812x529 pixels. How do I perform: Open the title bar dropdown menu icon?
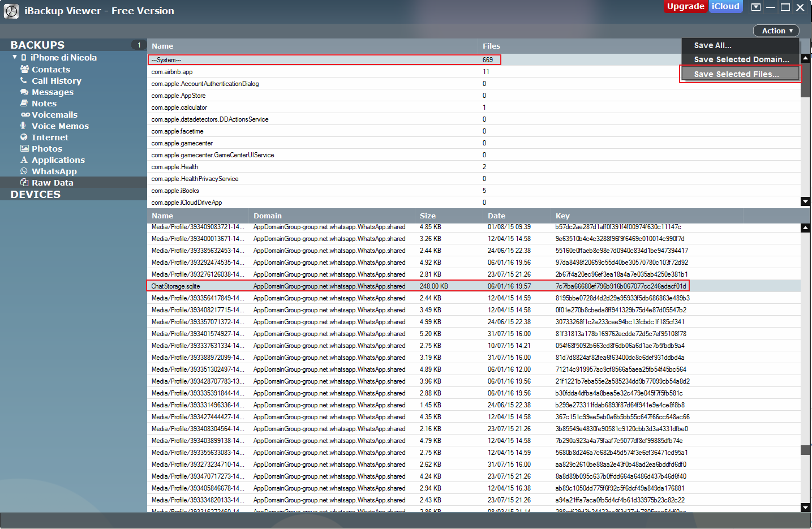click(755, 7)
